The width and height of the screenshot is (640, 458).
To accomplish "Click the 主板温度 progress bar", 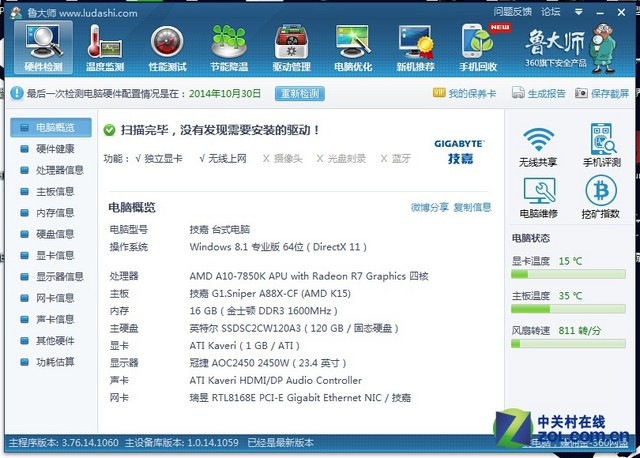I will pos(569,309).
